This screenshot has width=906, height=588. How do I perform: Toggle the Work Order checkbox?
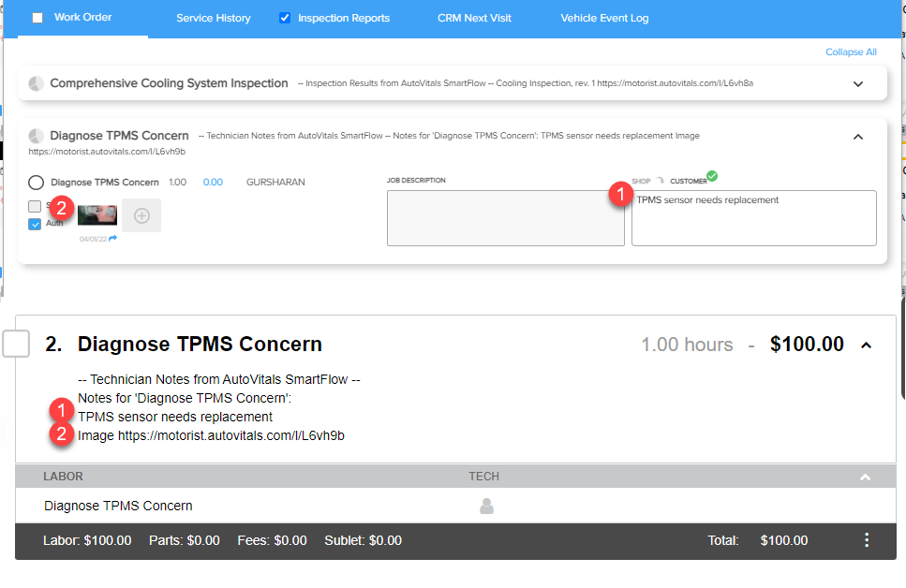click(37, 18)
